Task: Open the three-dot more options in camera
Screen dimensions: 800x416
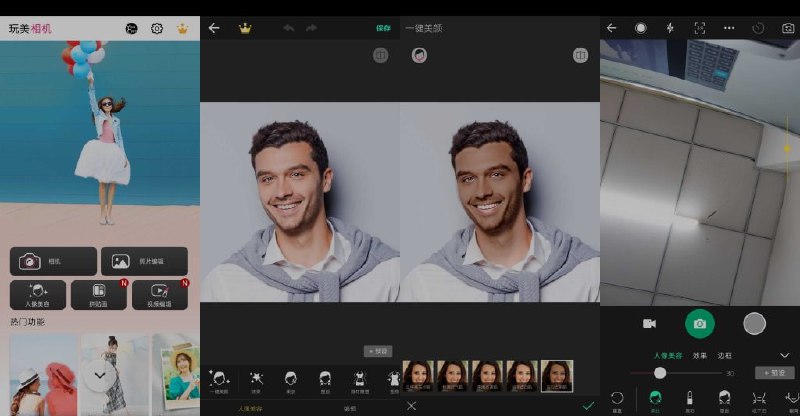Action: (729, 28)
